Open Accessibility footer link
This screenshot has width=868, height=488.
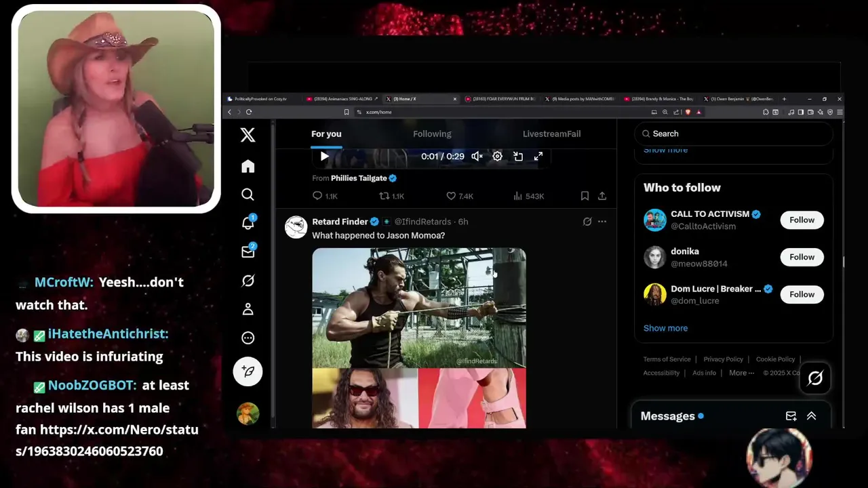[661, 373]
